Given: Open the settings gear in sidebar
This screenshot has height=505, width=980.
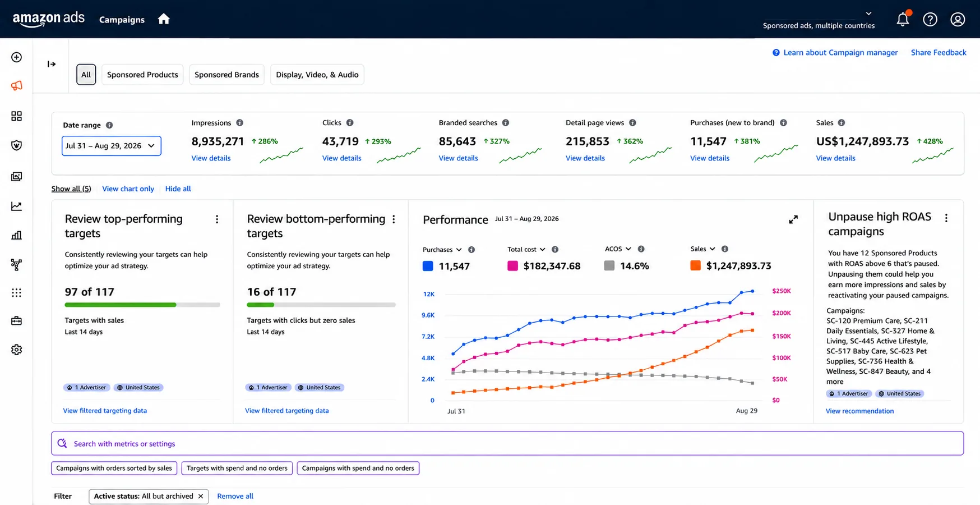Looking at the screenshot, I should pyautogui.click(x=17, y=350).
